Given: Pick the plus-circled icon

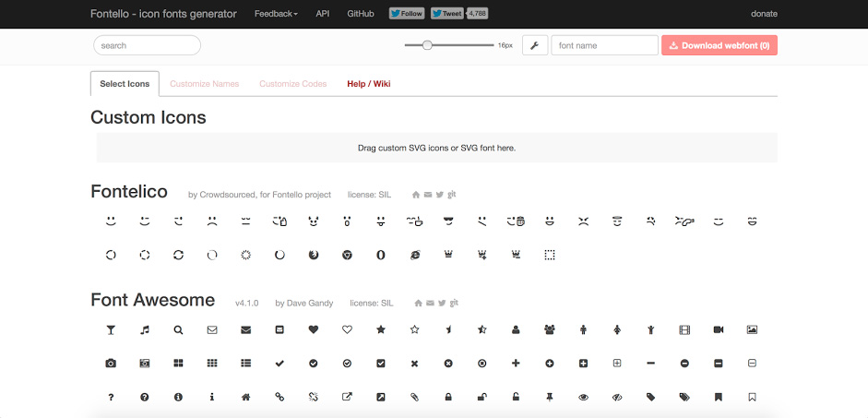Looking at the screenshot, I should [x=550, y=364].
